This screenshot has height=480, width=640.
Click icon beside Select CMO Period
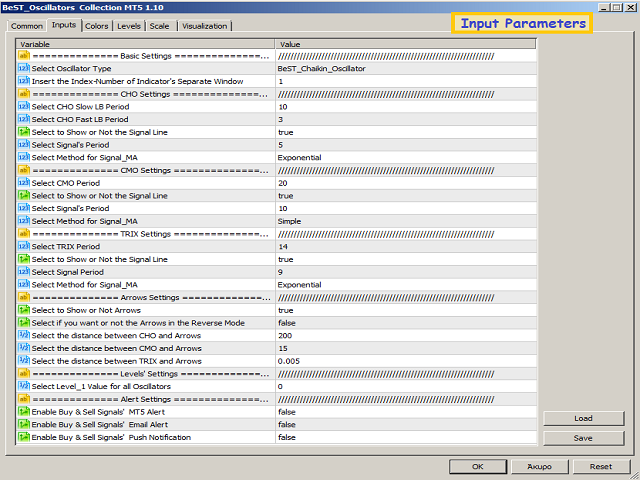click(24, 183)
